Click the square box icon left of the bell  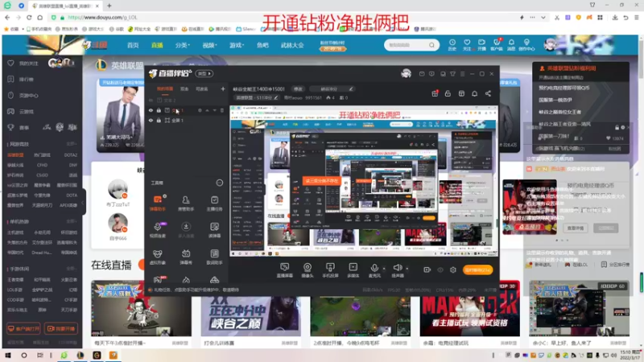[461, 93]
